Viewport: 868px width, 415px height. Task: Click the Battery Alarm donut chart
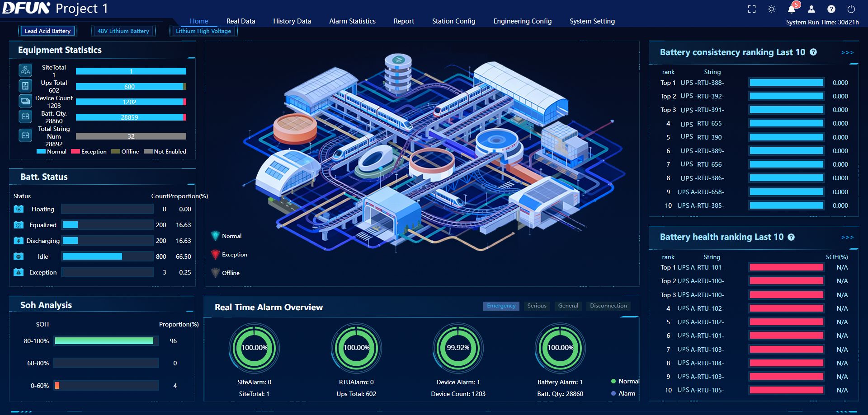click(x=560, y=348)
